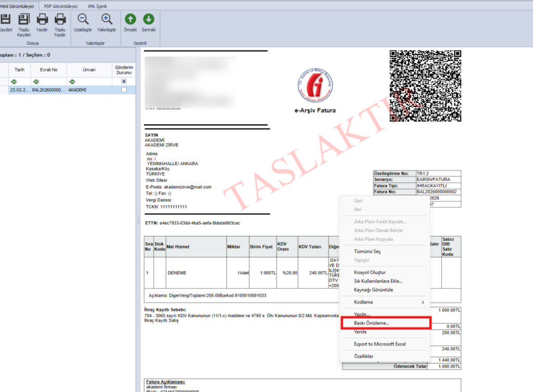The width and height of the screenshot is (533, 392).
Task: Go to previous document with Önceki
Action: pyautogui.click(x=130, y=19)
